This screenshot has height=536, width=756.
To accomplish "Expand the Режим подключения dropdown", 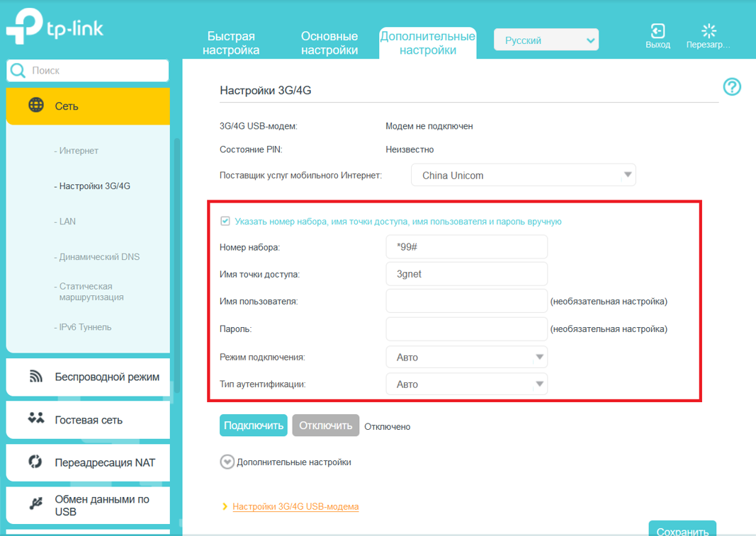I will tap(466, 358).
